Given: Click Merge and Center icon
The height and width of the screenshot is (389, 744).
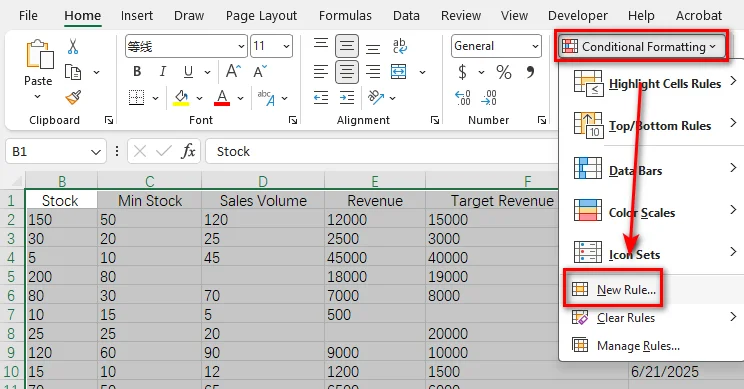Looking at the screenshot, I should click(x=399, y=72).
